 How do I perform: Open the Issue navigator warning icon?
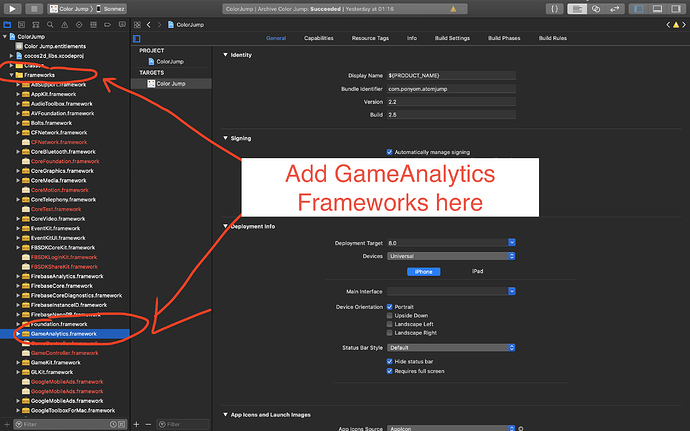pyautogui.click(x=65, y=25)
